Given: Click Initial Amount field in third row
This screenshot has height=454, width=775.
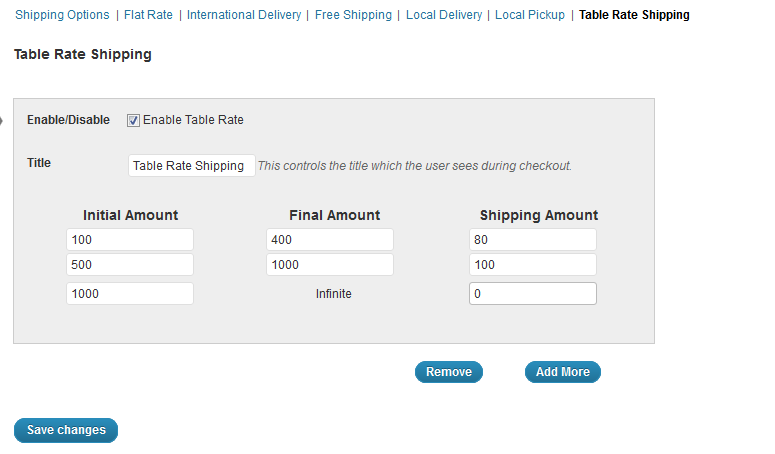Looking at the screenshot, I should point(129,294).
